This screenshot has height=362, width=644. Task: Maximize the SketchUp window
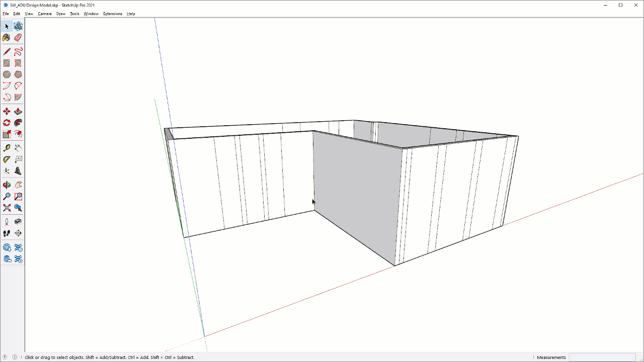click(620, 5)
